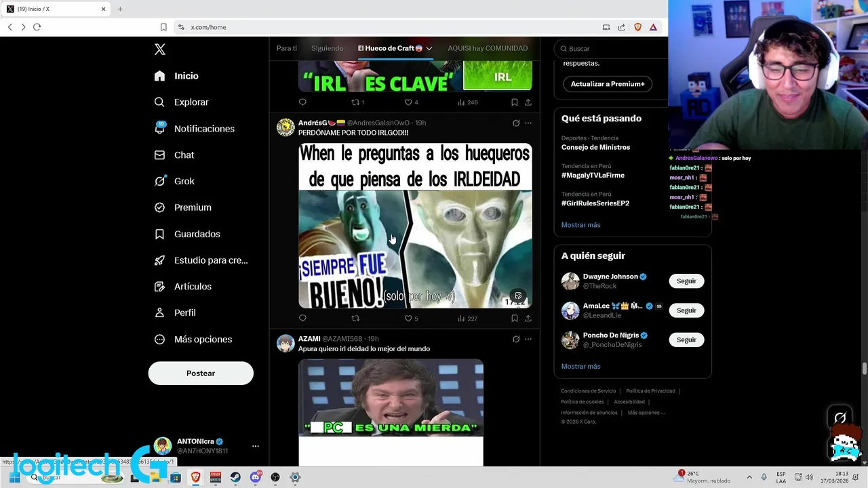Viewport: 868px width, 488px height.
Task: Click the x.com/home address bar
Action: pyautogui.click(x=387, y=27)
